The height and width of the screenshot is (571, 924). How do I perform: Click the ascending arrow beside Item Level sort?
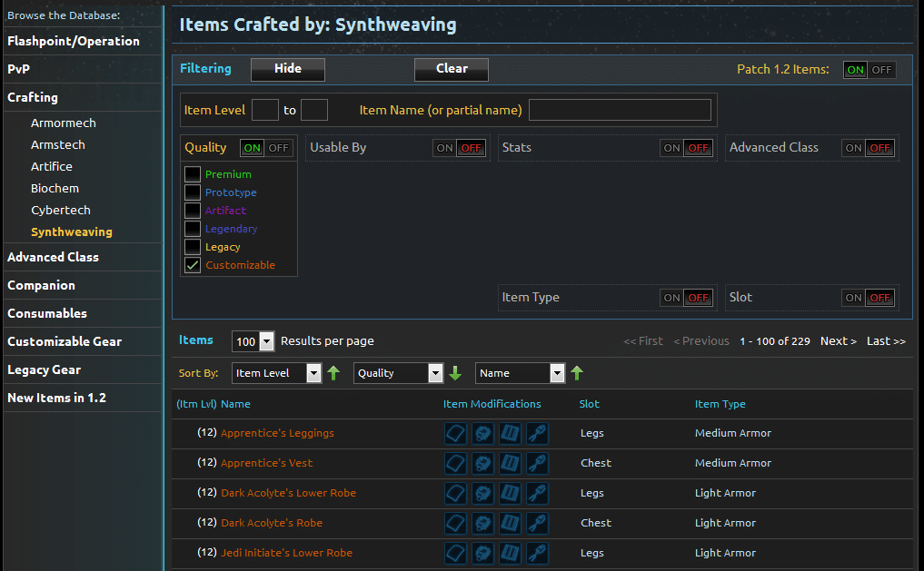click(333, 373)
